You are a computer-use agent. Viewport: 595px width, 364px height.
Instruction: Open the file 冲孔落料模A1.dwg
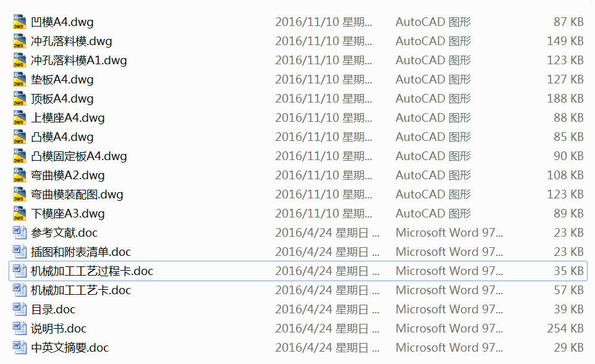pos(77,60)
